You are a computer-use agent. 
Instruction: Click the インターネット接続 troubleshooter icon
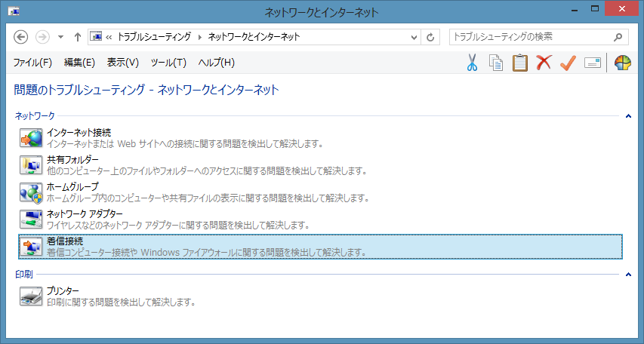pos(31,138)
